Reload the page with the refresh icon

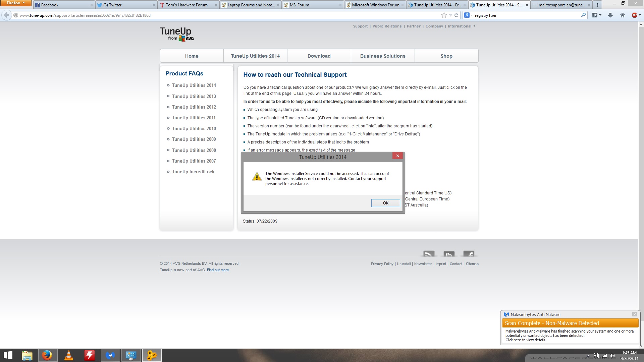point(456,15)
